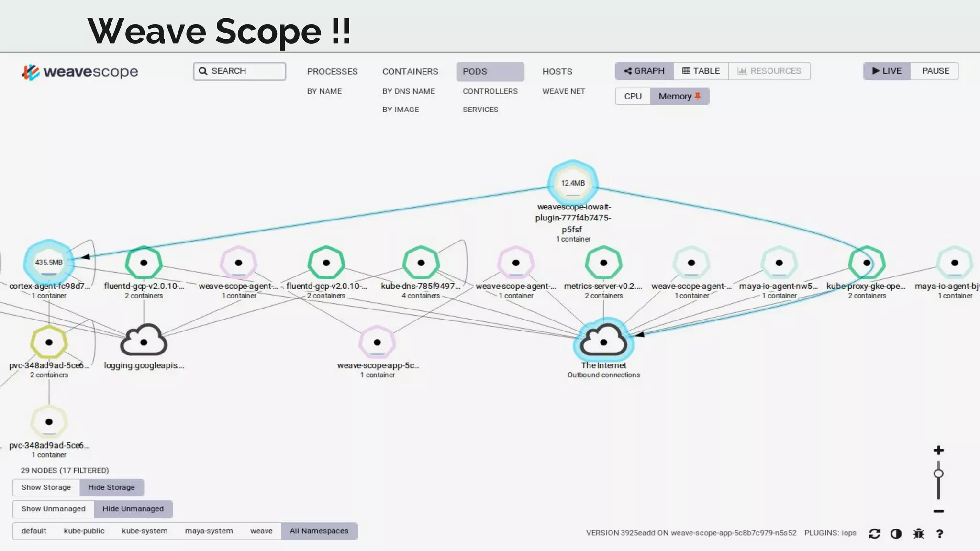Open the help question mark icon

(x=940, y=534)
